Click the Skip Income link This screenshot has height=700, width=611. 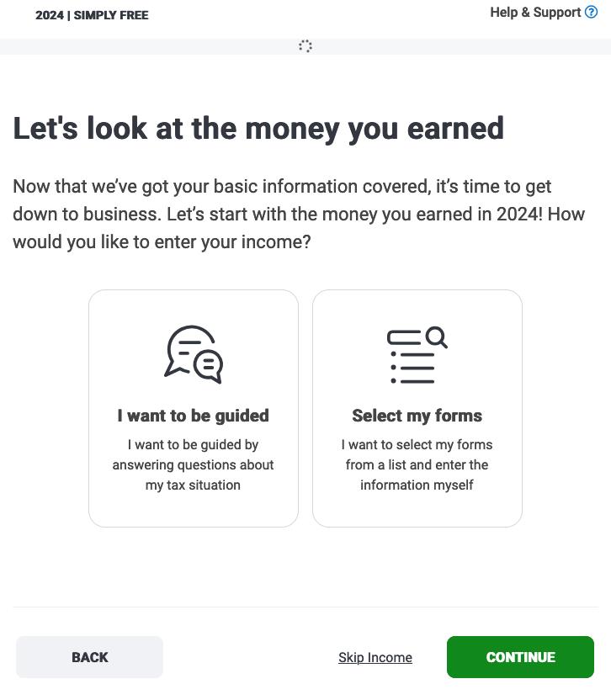[375, 657]
